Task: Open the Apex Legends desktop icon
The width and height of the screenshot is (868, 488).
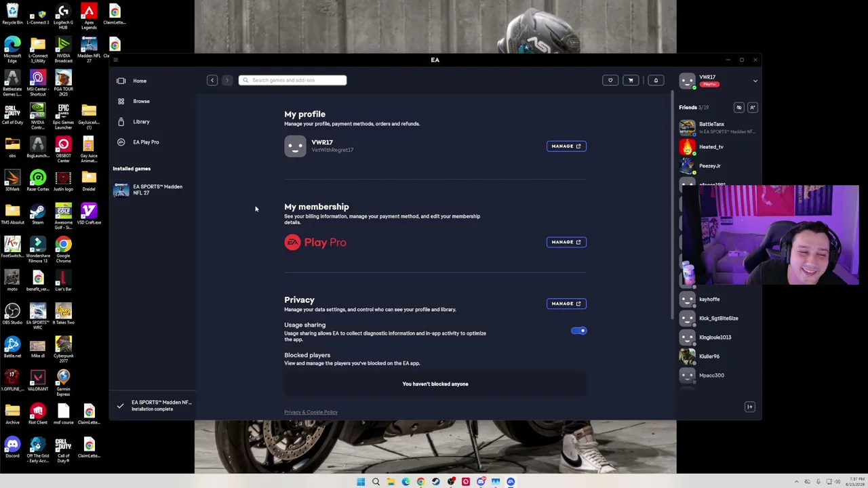Action: [89, 16]
